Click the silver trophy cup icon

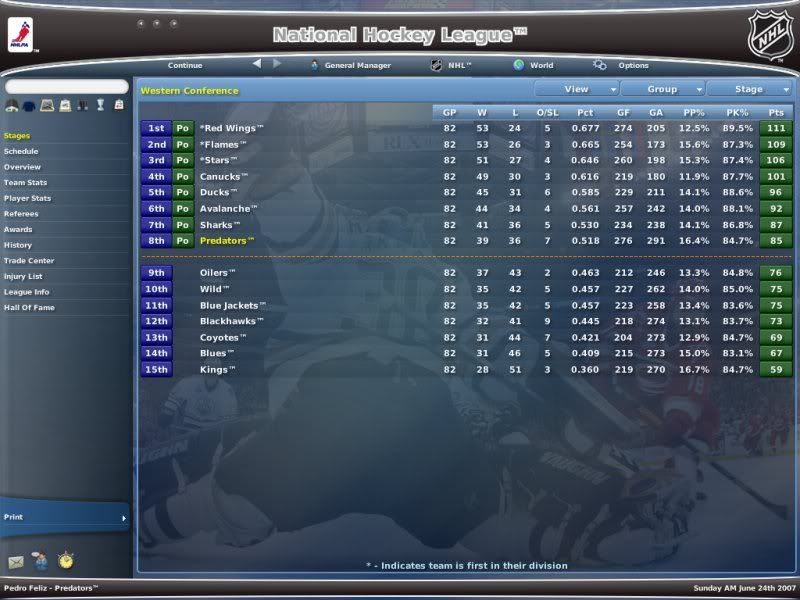coord(101,105)
